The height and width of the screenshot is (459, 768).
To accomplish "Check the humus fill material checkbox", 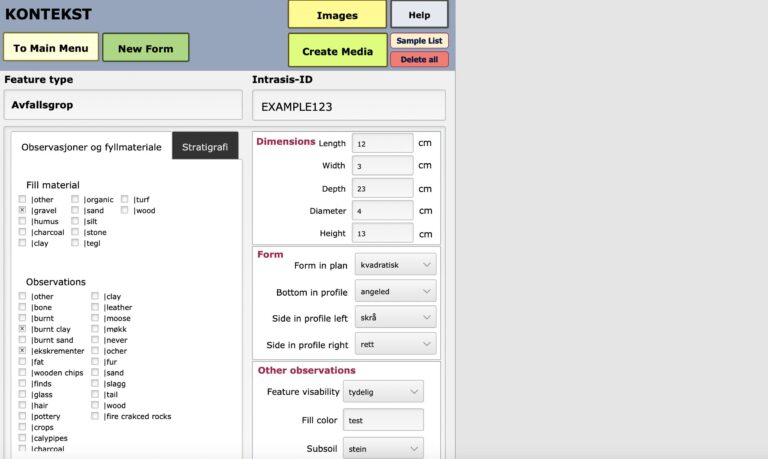I will (22, 221).
